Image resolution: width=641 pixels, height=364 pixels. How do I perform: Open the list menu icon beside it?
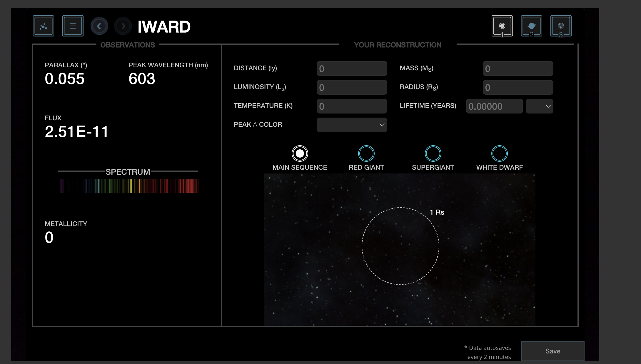pos(73,26)
